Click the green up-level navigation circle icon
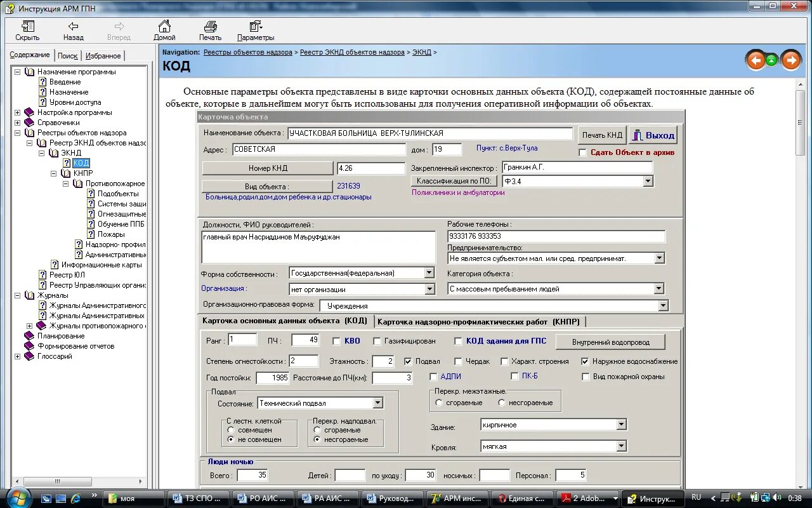The image size is (812, 508). coord(771,60)
